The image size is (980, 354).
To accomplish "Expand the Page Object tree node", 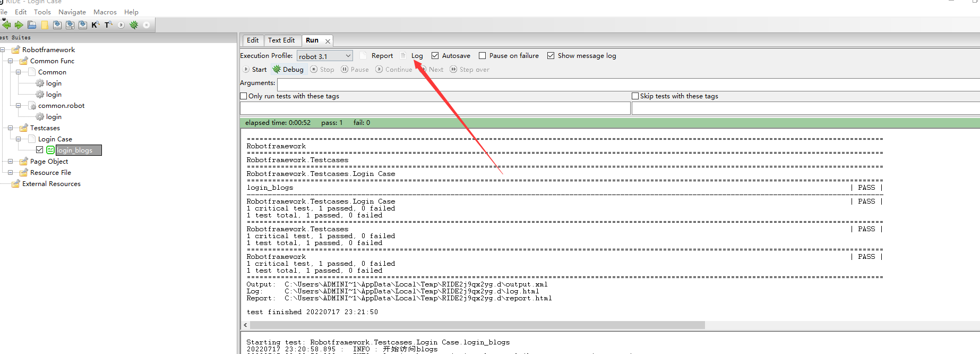I will click(x=11, y=162).
